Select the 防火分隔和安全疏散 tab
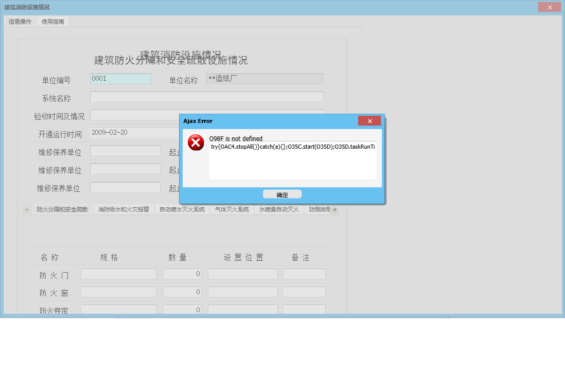565x392 pixels. [61, 209]
